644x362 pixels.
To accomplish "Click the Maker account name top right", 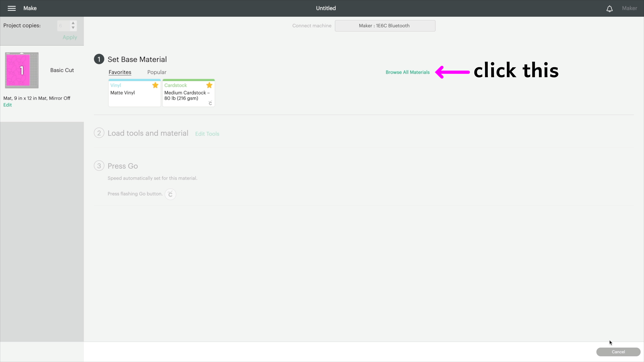I will pyautogui.click(x=630, y=8).
